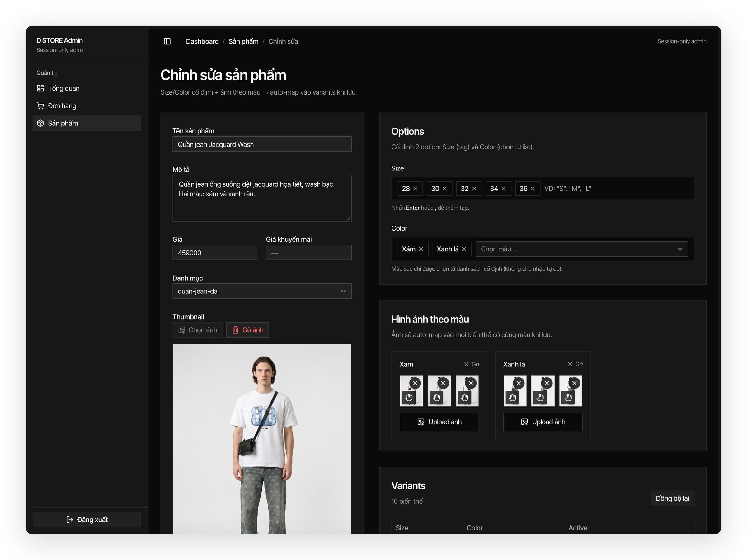Open Sản phẩm in sidebar
The width and height of the screenshot is (747, 560).
tap(87, 123)
